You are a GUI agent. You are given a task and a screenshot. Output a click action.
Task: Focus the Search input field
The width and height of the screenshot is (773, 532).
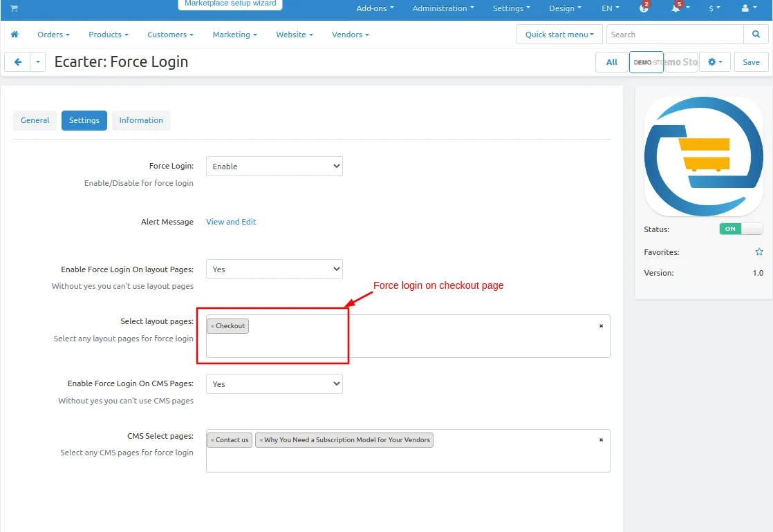(675, 35)
